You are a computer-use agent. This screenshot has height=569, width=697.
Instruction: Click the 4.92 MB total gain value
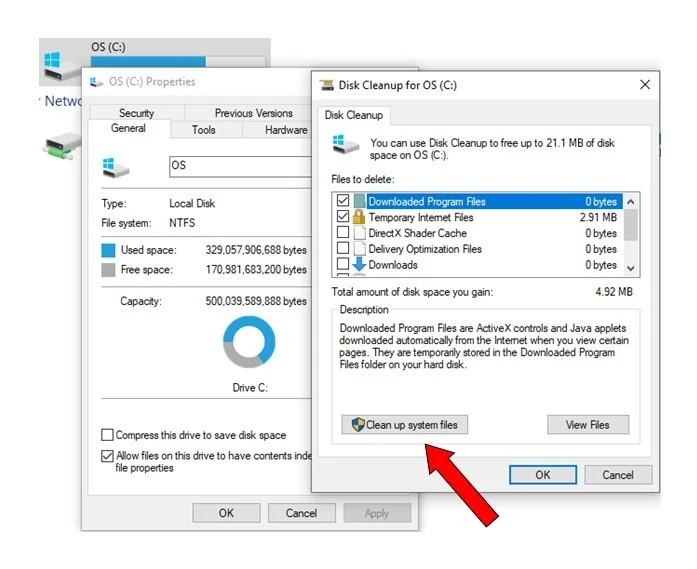[614, 292]
